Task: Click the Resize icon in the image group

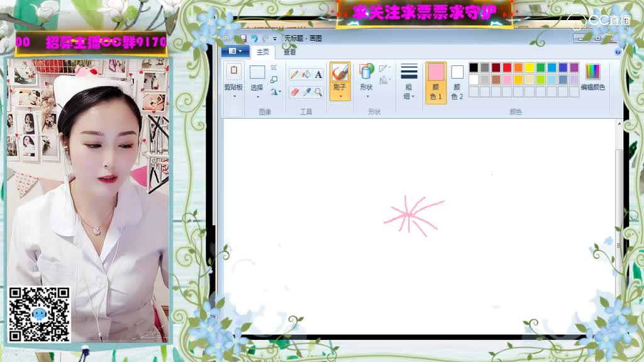Action: [x=274, y=80]
